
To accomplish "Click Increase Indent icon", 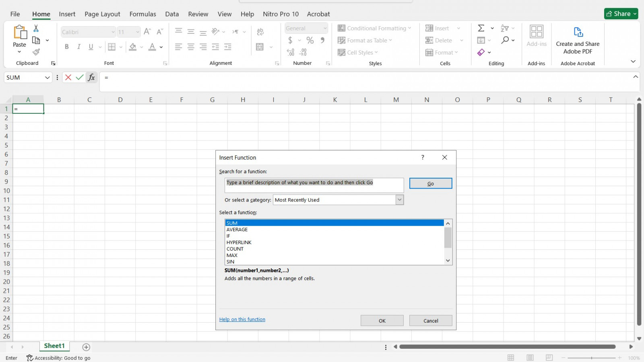I will [x=228, y=47].
